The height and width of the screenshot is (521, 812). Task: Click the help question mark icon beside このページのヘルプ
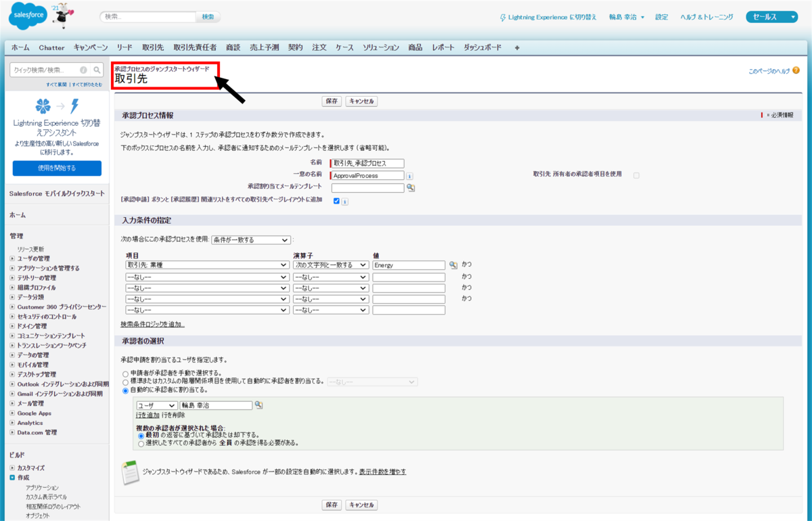796,70
